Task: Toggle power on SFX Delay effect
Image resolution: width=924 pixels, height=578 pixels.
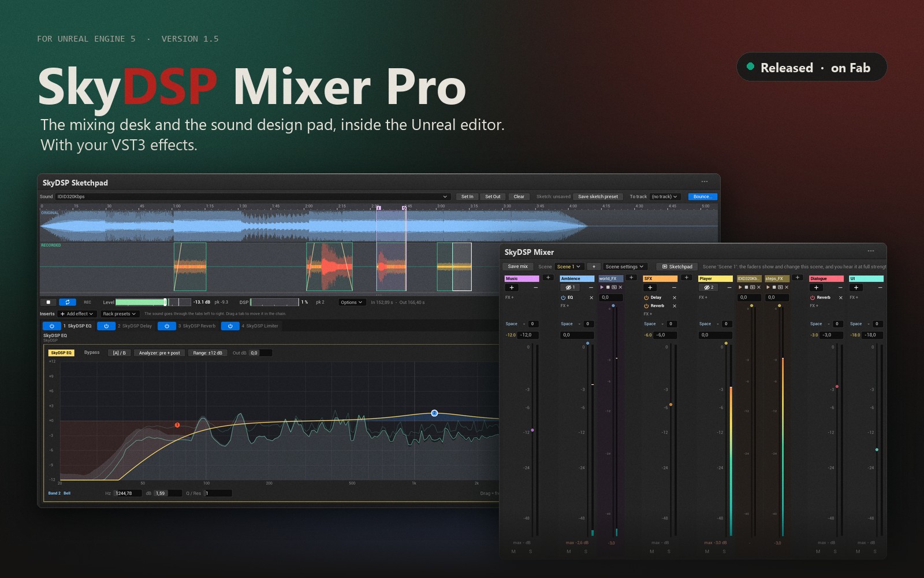Action: coord(646,298)
